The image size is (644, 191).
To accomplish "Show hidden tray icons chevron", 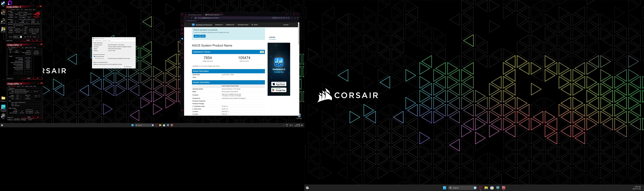I will tap(284, 125).
